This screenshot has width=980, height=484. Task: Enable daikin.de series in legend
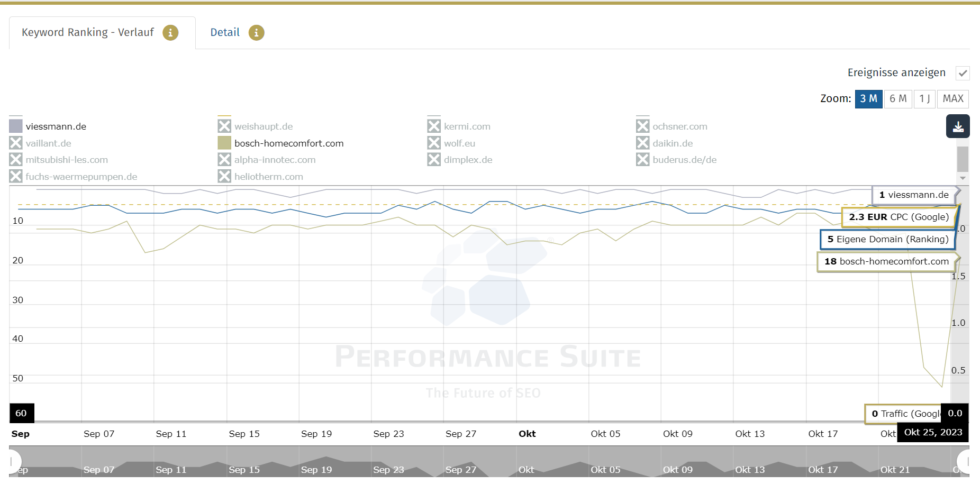coord(643,143)
